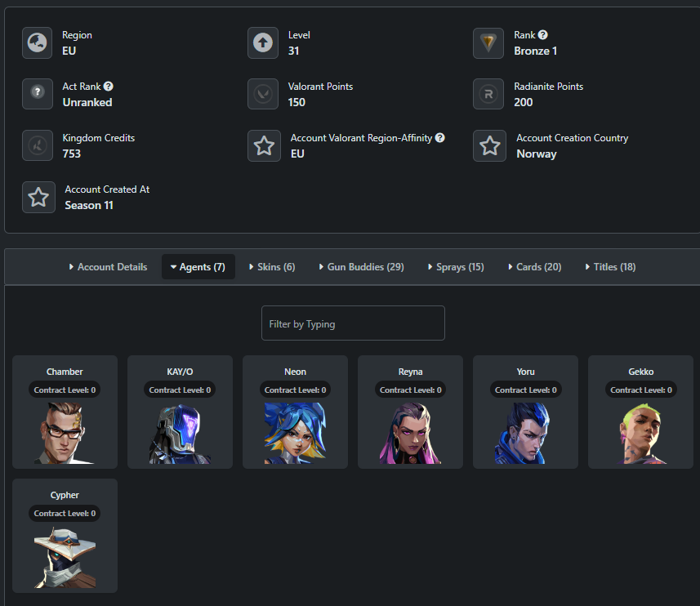Viewport: 700px width, 606px height.
Task: Expand the Gun Buddies (29) section
Action: 362,267
